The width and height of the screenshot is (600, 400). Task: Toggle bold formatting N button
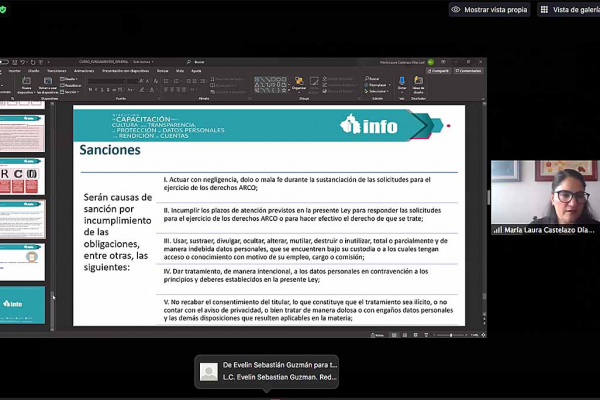90,90
